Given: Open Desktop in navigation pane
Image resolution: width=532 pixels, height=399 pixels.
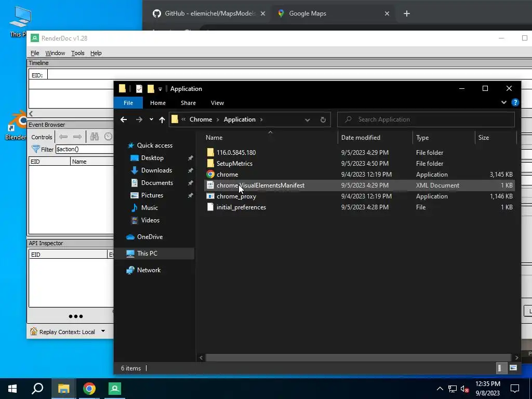Looking at the screenshot, I should [152, 158].
